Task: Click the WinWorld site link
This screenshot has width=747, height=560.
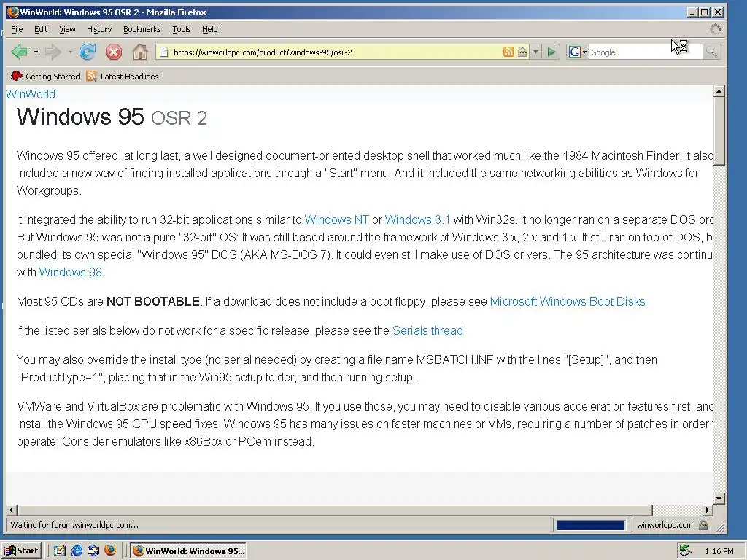Action: (31, 94)
